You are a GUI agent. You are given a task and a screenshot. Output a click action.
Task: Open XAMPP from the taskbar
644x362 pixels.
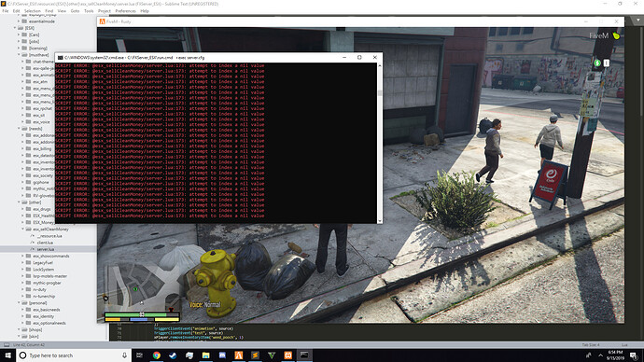click(x=287, y=355)
